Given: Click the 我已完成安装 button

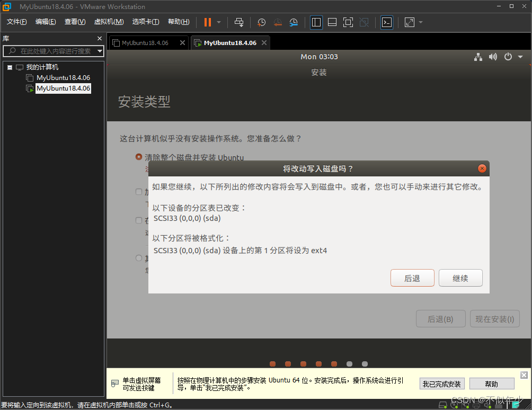Looking at the screenshot, I should pyautogui.click(x=442, y=384).
